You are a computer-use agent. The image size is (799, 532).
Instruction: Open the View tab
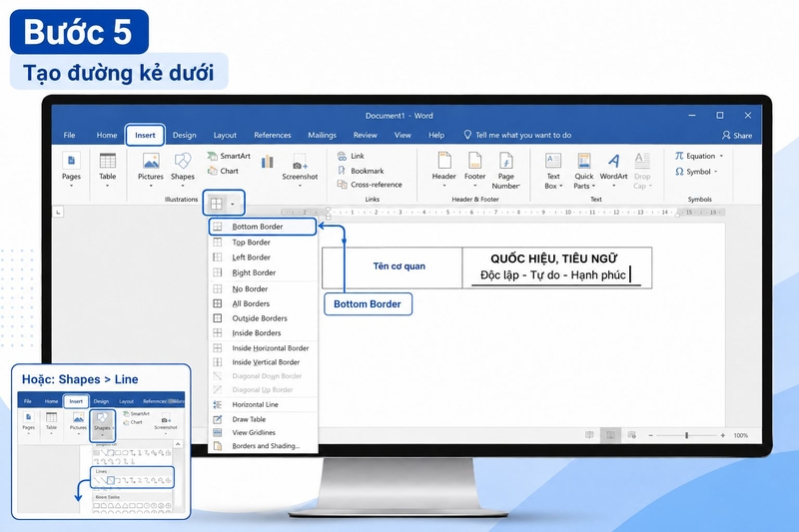402,135
